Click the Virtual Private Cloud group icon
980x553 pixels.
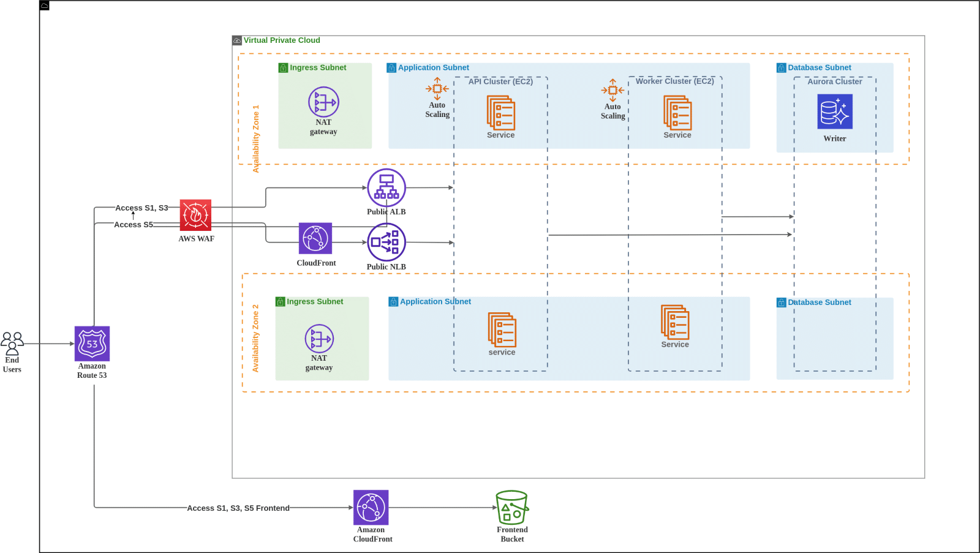point(237,40)
